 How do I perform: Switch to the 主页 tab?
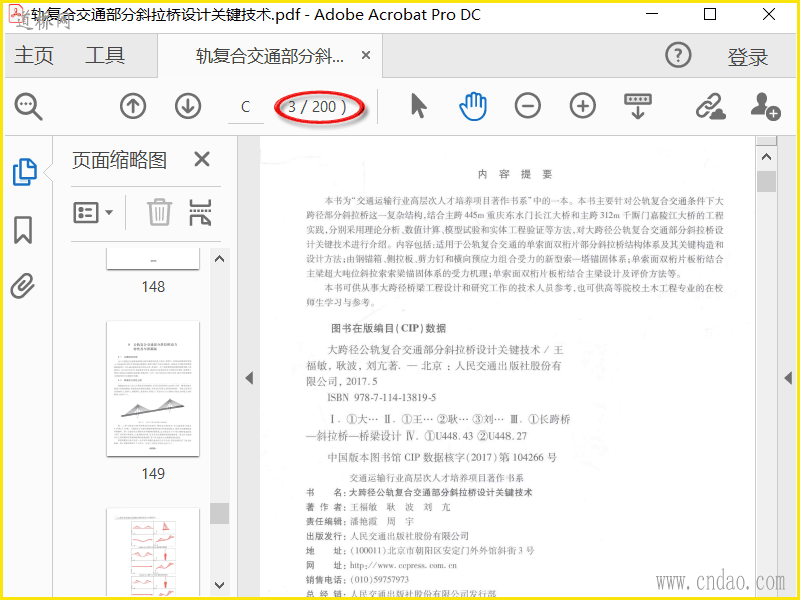pos(34,55)
